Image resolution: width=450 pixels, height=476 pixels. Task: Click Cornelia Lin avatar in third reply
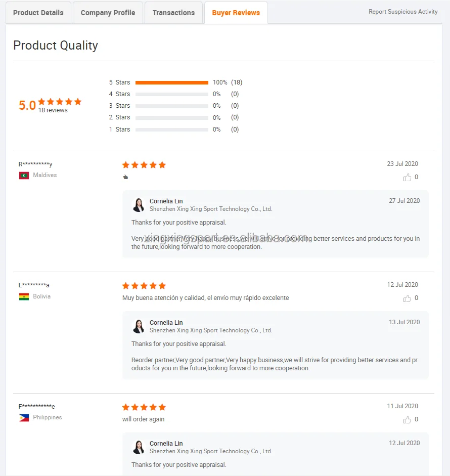click(139, 447)
